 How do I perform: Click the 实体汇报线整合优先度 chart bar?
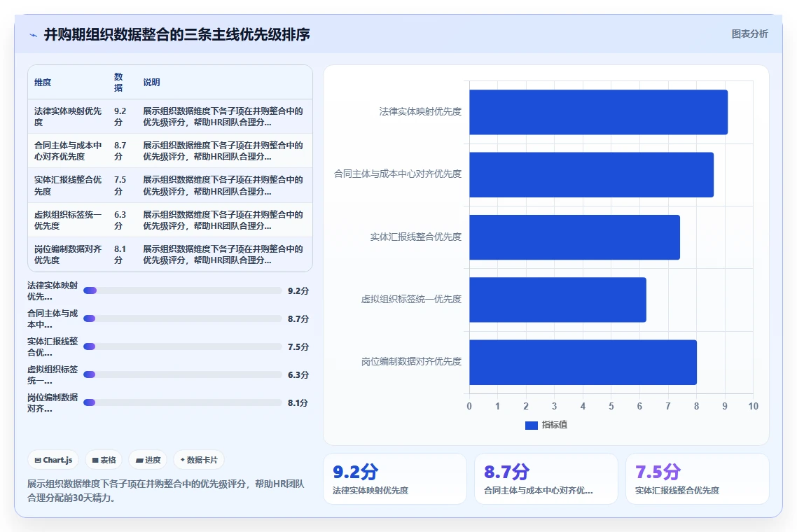tap(574, 237)
